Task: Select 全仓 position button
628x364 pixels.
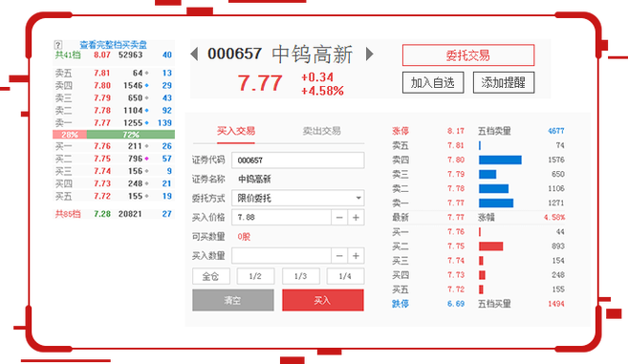Action: coord(211,276)
